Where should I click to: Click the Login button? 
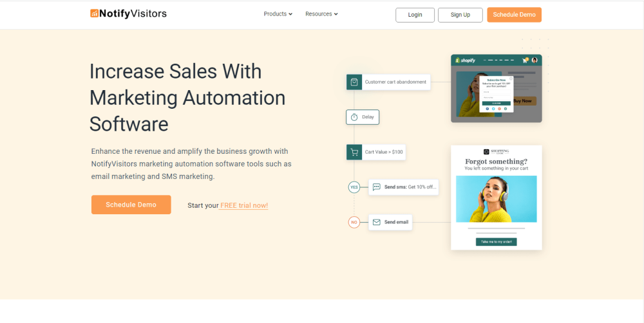tap(415, 15)
